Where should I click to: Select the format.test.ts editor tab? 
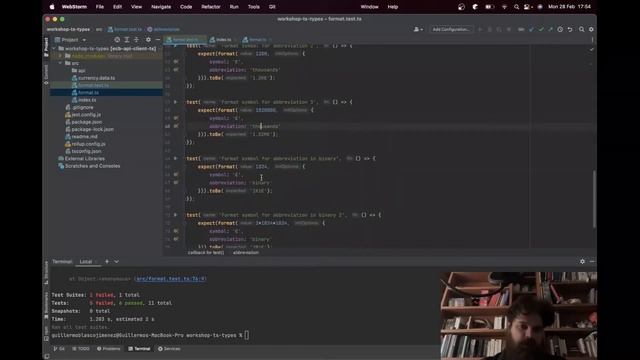[185, 40]
